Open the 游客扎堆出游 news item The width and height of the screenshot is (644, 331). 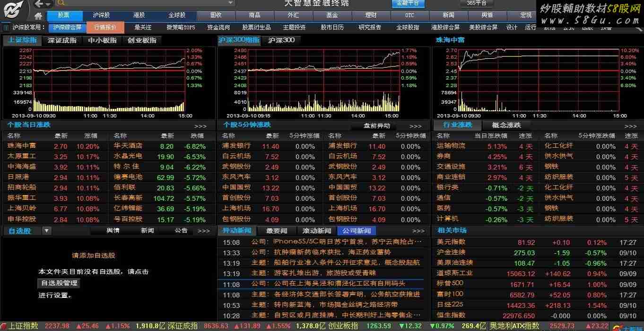pos(322,273)
